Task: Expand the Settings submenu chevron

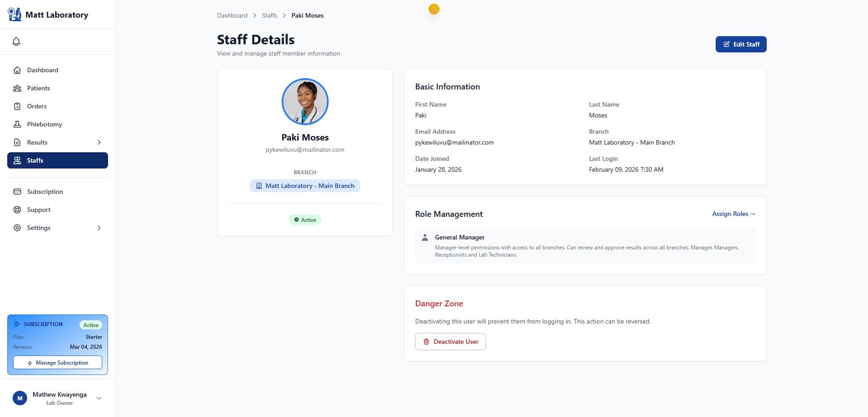Action: coord(99,228)
